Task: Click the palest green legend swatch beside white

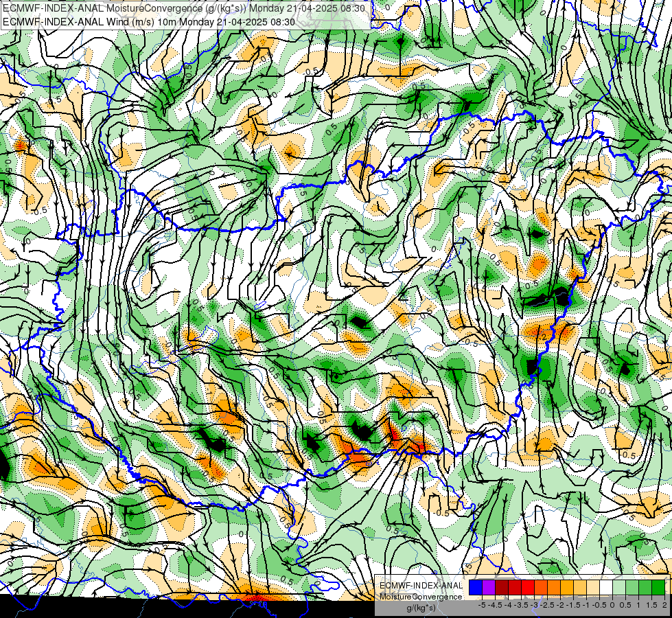Action: (619, 587)
